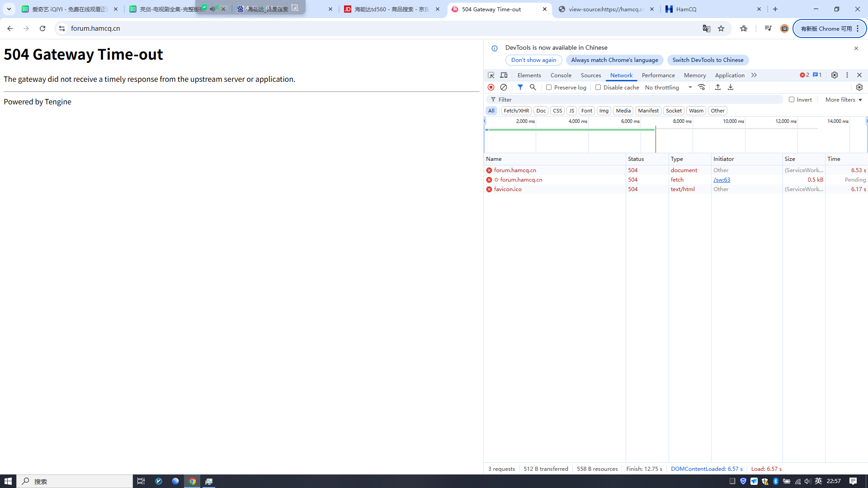Screen dimensions: 868x488
Task: Open DevTools settings gear icon
Action: point(835,75)
